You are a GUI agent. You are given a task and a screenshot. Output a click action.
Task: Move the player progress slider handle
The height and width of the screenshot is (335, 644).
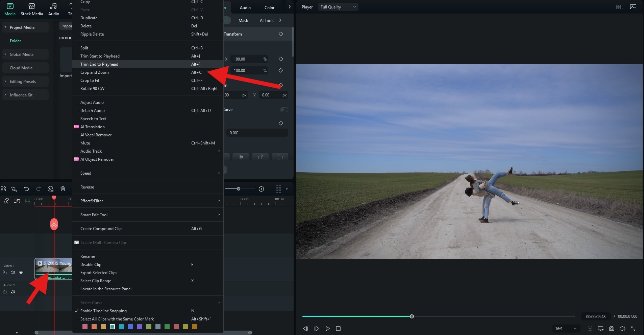click(412, 316)
